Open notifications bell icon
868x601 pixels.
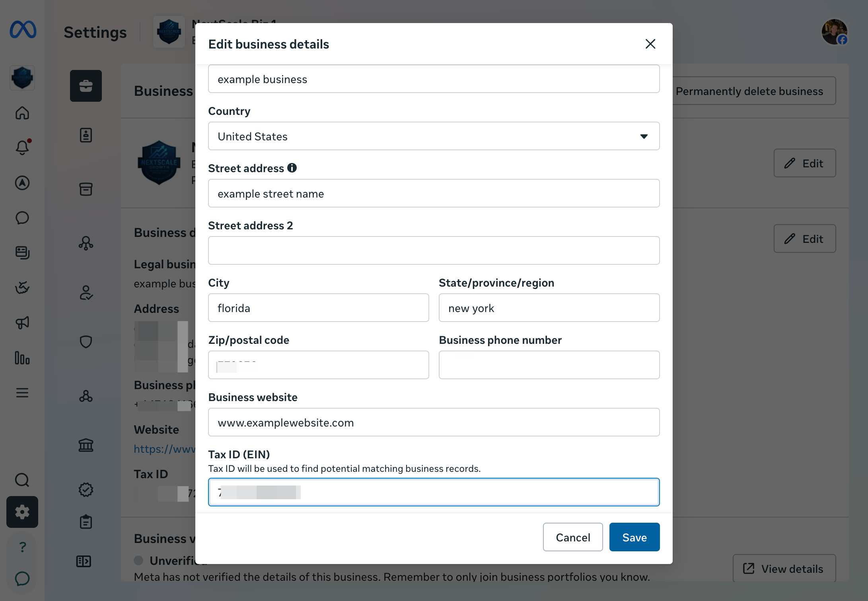[x=22, y=147]
